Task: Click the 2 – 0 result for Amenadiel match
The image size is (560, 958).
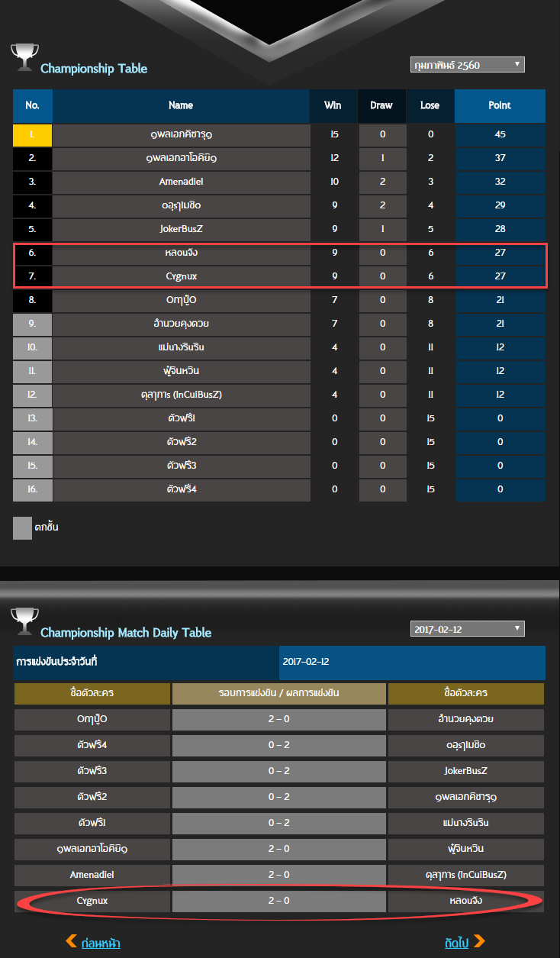Action: 278,876
